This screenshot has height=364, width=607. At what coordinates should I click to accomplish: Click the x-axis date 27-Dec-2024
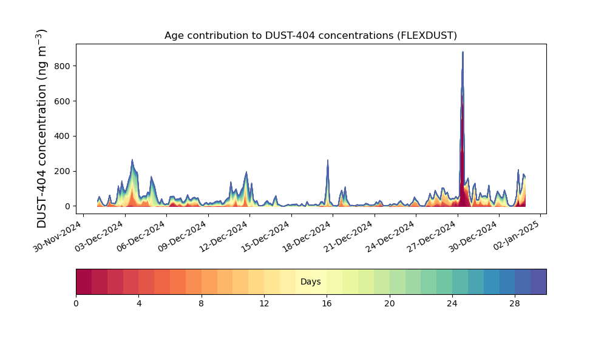432,236
